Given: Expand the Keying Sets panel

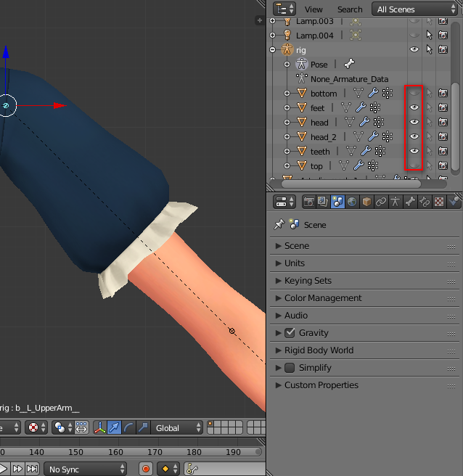Looking at the screenshot, I should pyautogui.click(x=364, y=281).
